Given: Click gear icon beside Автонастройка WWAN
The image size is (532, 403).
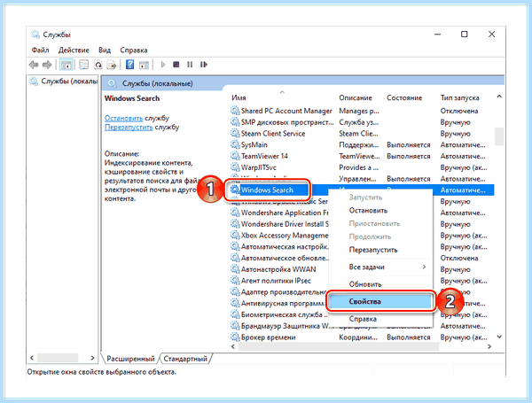Looking at the screenshot, I should pyautogui.click(x=235, y=269).
